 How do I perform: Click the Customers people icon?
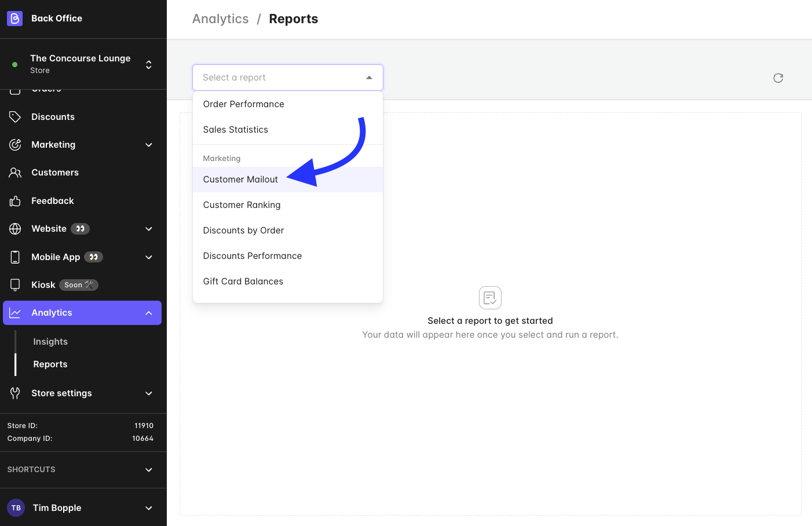point(15,173)
